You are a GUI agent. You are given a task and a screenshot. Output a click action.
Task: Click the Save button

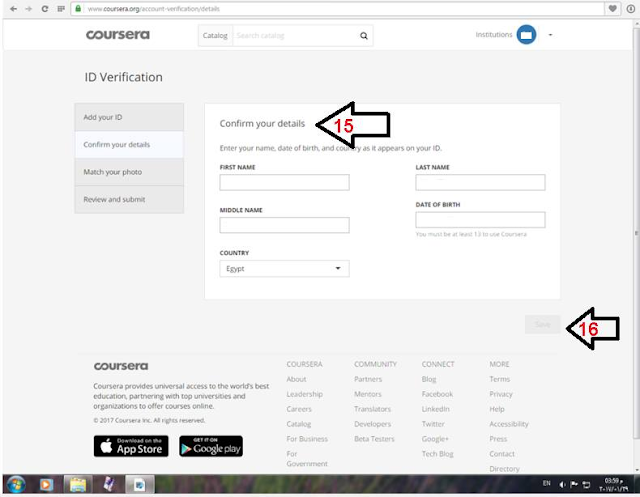pyautogui.click(x=542, y=324)
